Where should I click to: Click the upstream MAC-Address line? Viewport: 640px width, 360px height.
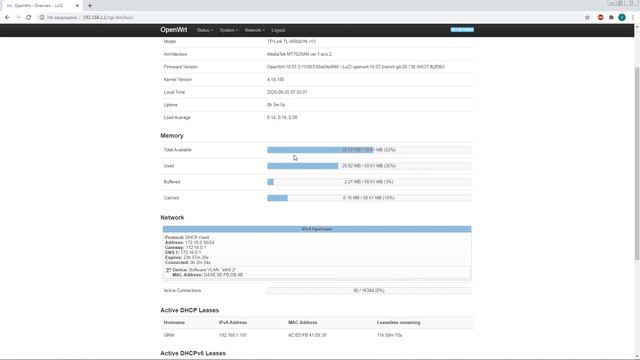coord(207,275)
